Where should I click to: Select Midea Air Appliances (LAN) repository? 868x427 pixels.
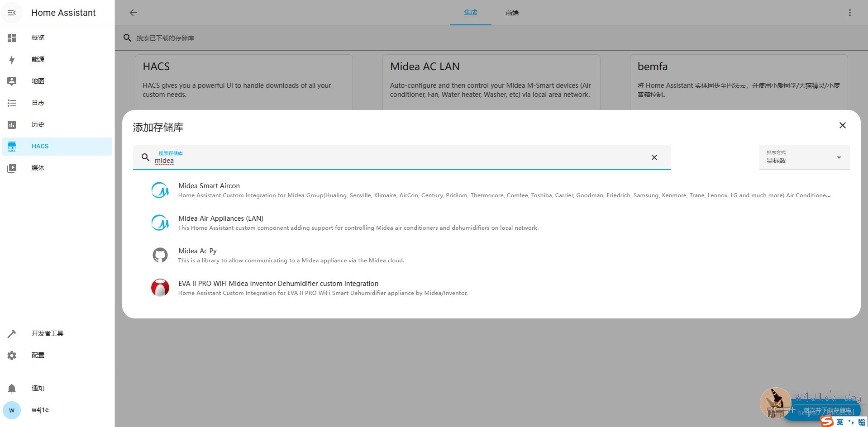pos(221,218)
